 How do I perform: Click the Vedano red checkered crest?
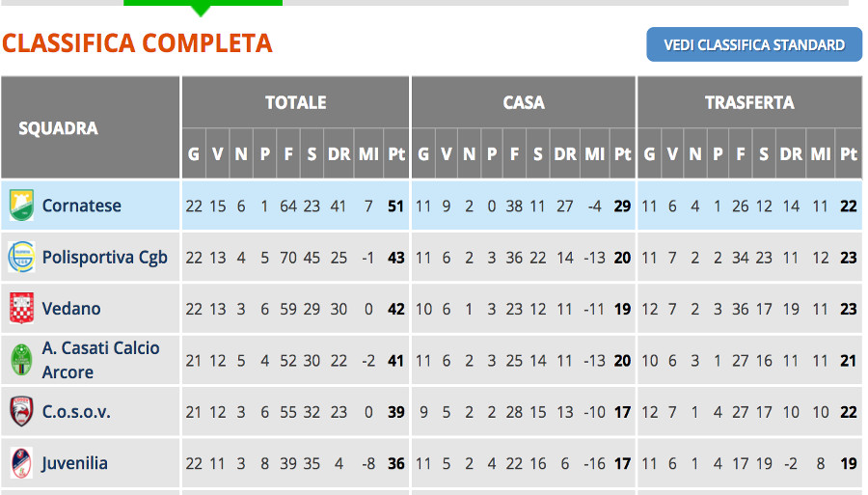[x=21, y=309]
